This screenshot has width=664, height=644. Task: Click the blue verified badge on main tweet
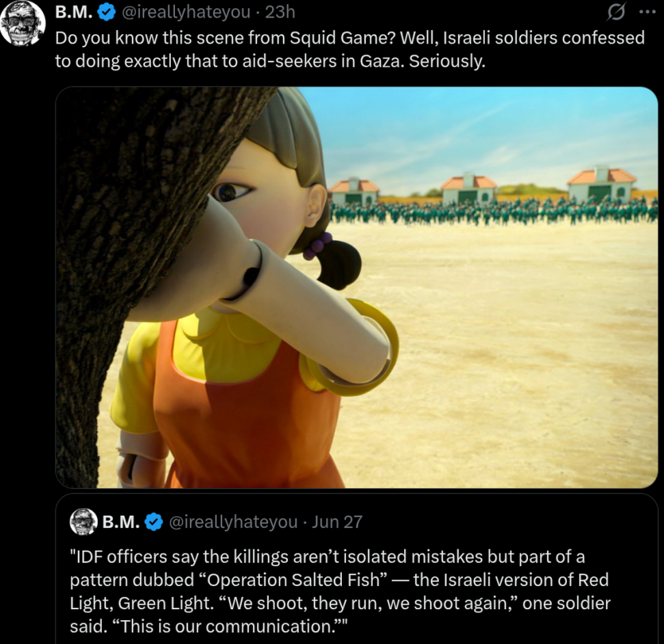click(107, 13)
